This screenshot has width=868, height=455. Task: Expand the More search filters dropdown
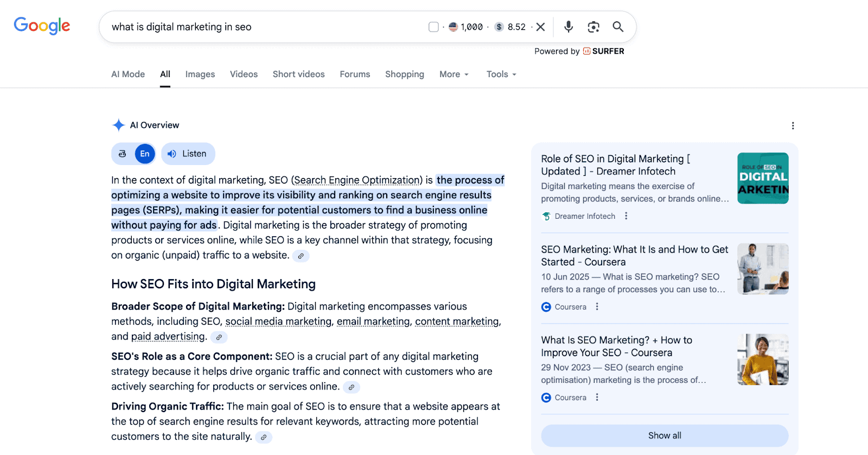pyautogui.click(x=454, y=74)
